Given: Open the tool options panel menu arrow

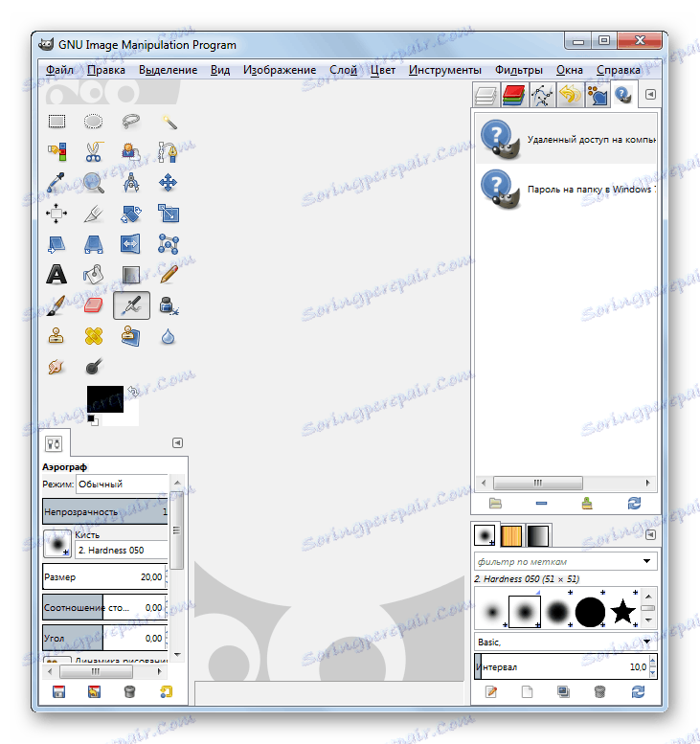Looking at the screenshot, I should [177, 442].
